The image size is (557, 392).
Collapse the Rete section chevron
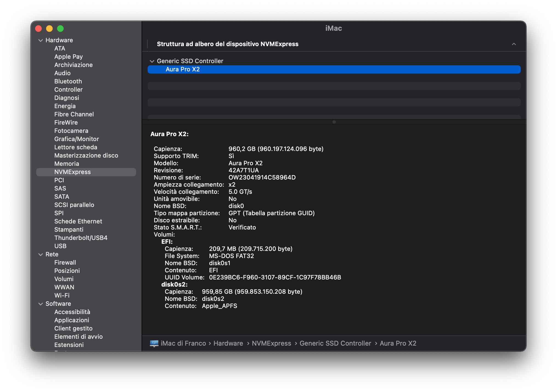click(41, 254)
